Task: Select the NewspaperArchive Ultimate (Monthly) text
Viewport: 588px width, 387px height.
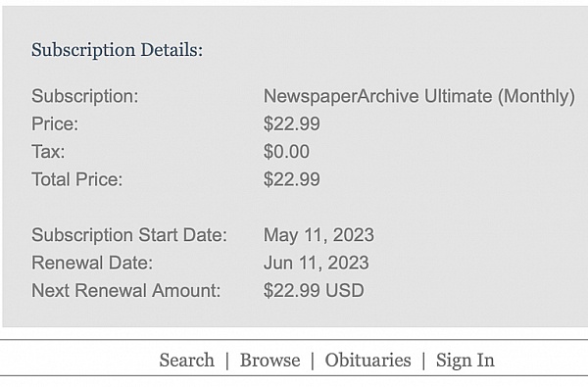Action: point(419,96)
